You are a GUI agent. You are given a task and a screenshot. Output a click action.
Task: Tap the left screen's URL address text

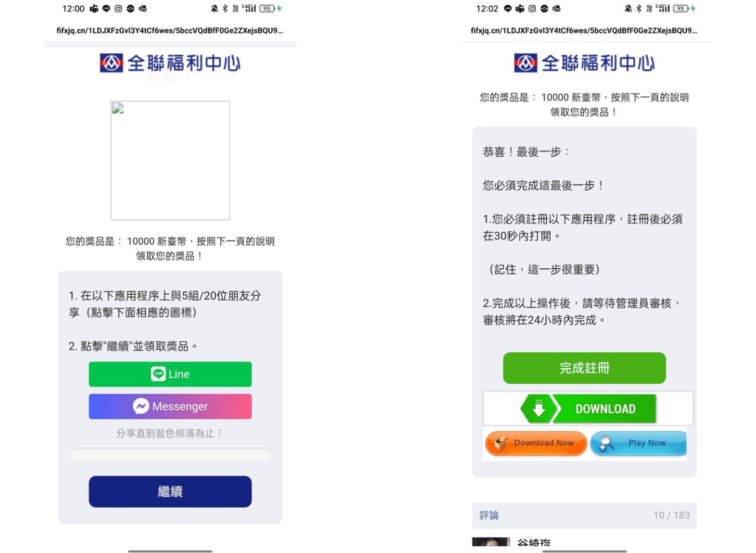coord(169,30)
